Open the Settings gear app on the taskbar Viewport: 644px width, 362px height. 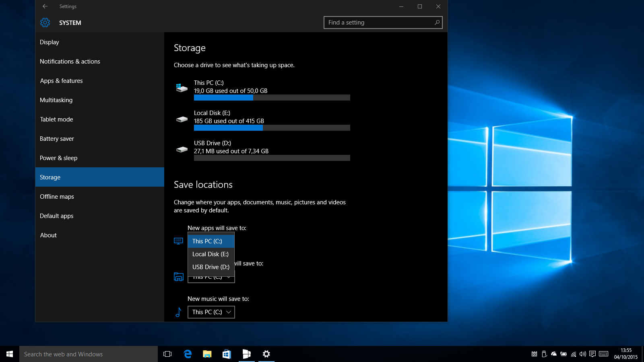tap(266, 354)
